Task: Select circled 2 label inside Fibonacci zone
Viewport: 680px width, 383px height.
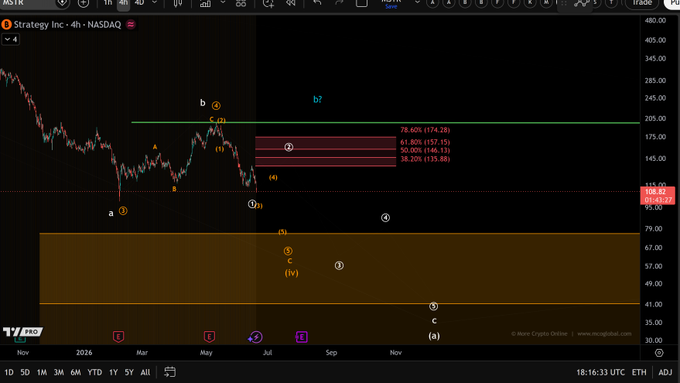Action: (288, 147)
